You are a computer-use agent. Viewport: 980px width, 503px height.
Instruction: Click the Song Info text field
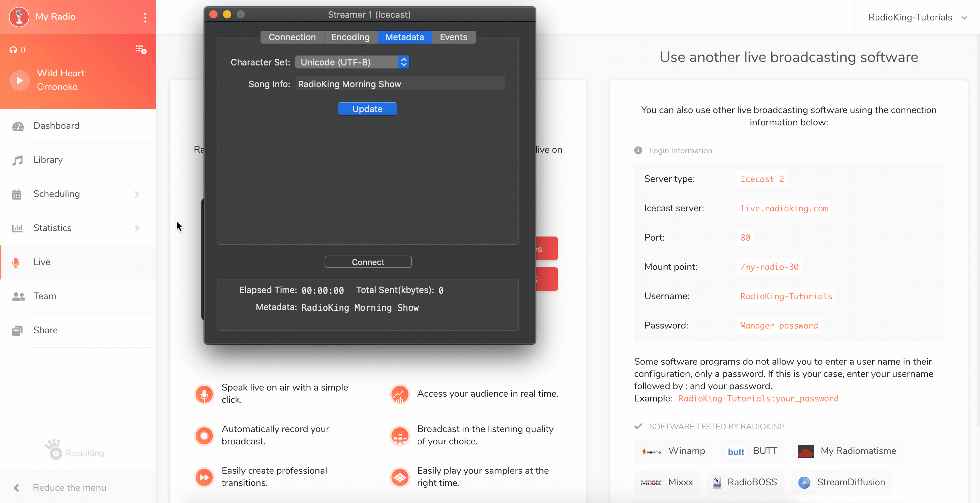pos(399,83)
